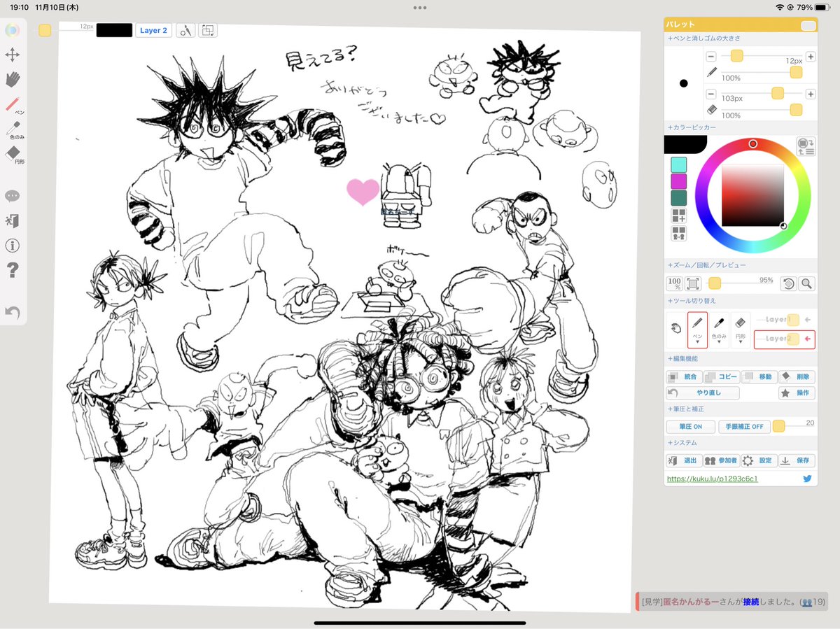Click the undo arrow in sidebar
840x629 pixels.
tap(13, 312)
